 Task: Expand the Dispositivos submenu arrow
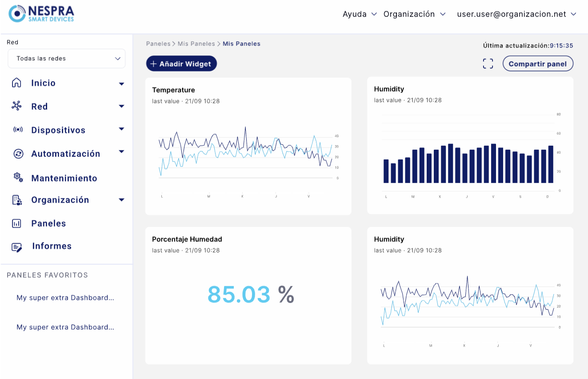121,129
